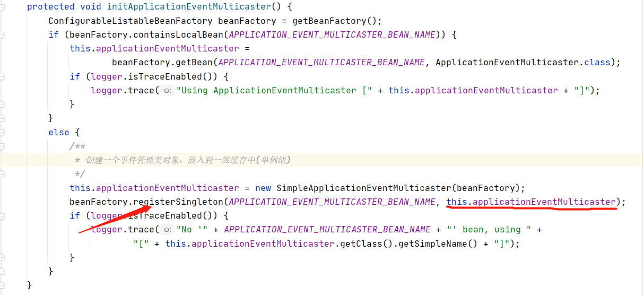Click the getClass() call
644x295 pixels.
coord(364,244)
